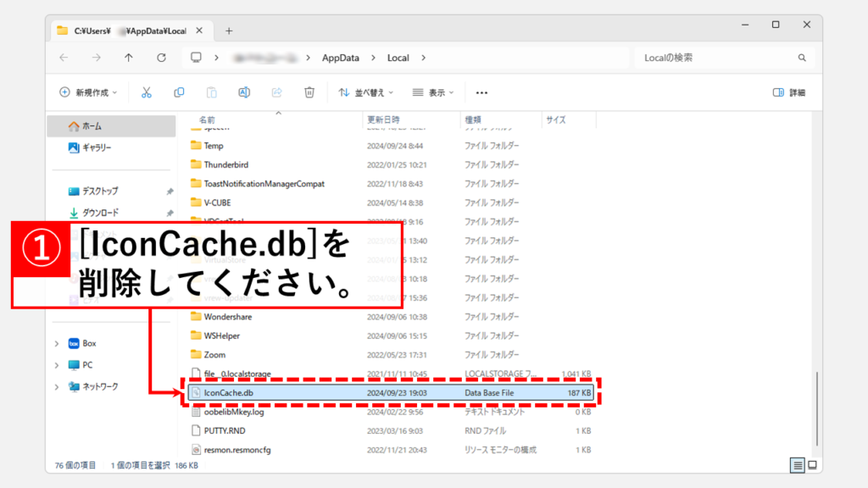The image size is (868, 488).
Task: Click the Localの検索 search field
Action: tap(716, 58)
